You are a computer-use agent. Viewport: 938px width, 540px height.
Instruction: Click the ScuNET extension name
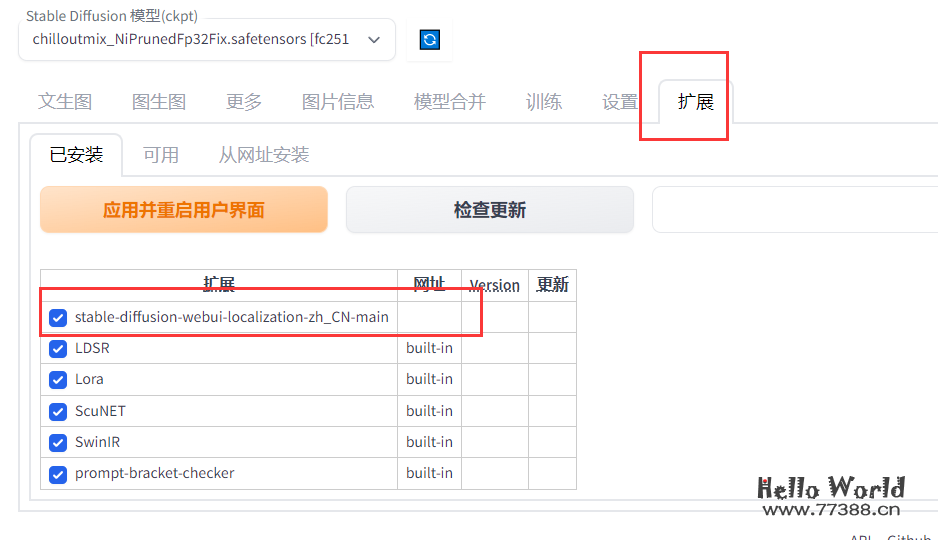coord(100,411)
